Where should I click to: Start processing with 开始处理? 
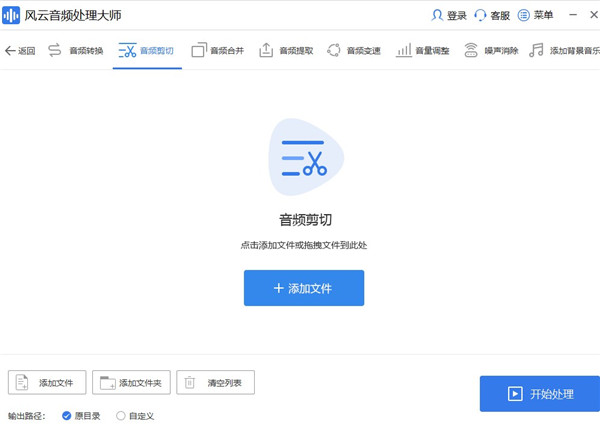(539, 394)
